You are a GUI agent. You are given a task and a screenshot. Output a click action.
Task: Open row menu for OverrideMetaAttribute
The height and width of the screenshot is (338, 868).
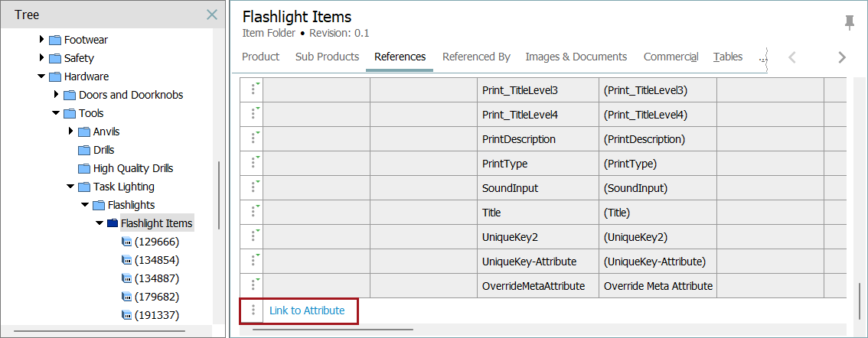click(253, 286)
